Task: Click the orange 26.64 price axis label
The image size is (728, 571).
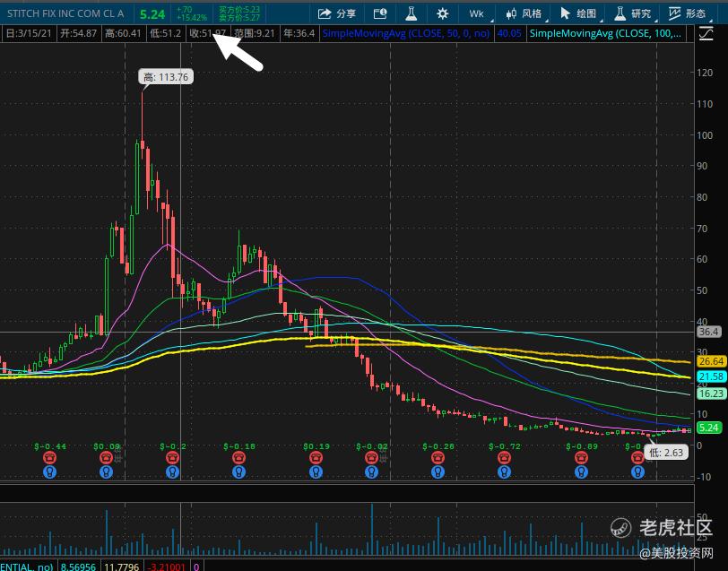Action: coord(711,361)
